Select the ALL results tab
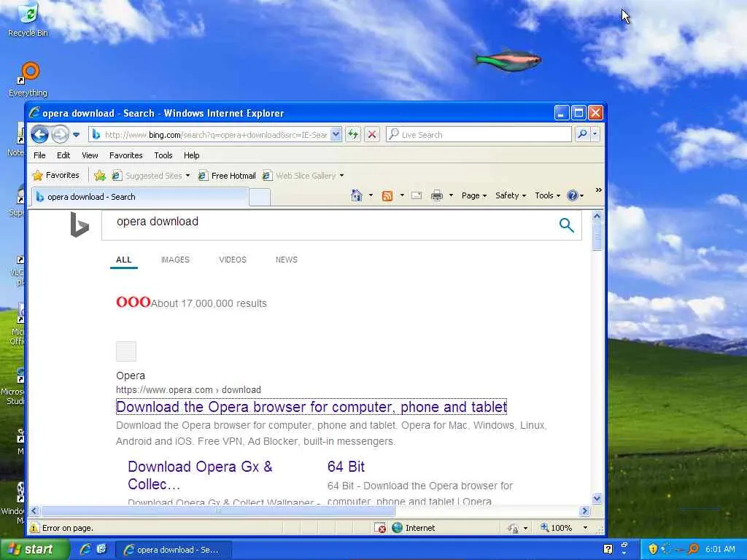Viewport: 747px width, 560px height. tap(124, 260)
